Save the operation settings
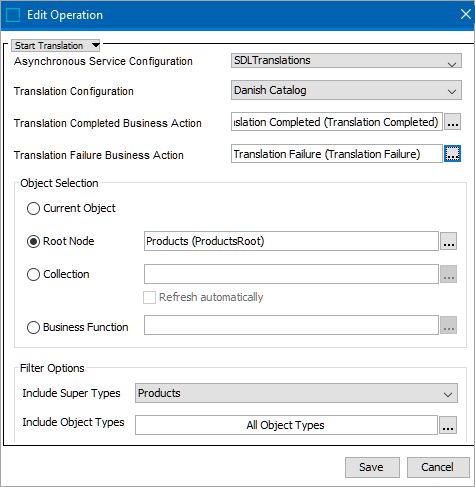The image size is (475, 487). tap(372, 467)
